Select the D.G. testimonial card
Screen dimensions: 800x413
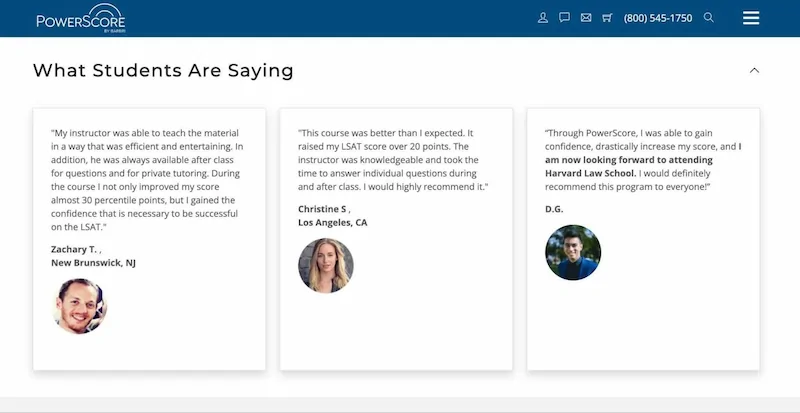(x=643, y=239)
